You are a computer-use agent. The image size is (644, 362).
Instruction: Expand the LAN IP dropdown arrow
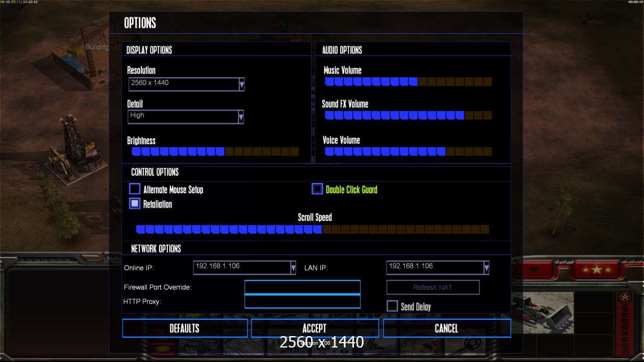point(486,268)
